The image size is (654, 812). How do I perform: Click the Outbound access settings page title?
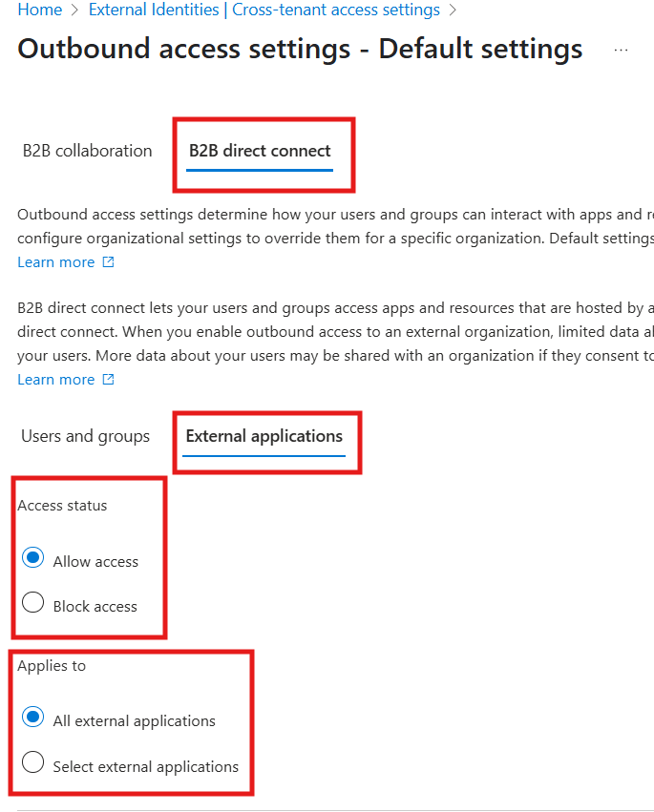(x=300, y=50)
